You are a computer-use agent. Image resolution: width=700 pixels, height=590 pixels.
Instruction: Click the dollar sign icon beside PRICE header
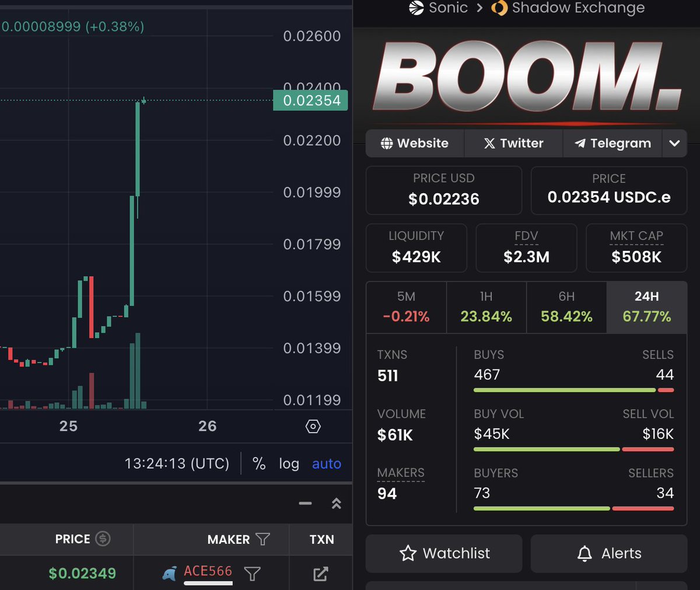(103, 539)
